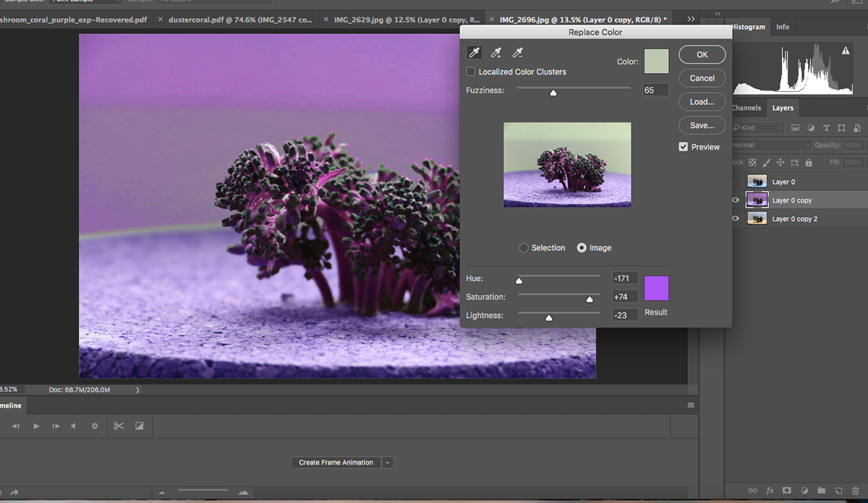The height and width of the screenshot is (503, 868).
Task: Click the Create Frame Animation button
Action: click(x=336, y=462)
